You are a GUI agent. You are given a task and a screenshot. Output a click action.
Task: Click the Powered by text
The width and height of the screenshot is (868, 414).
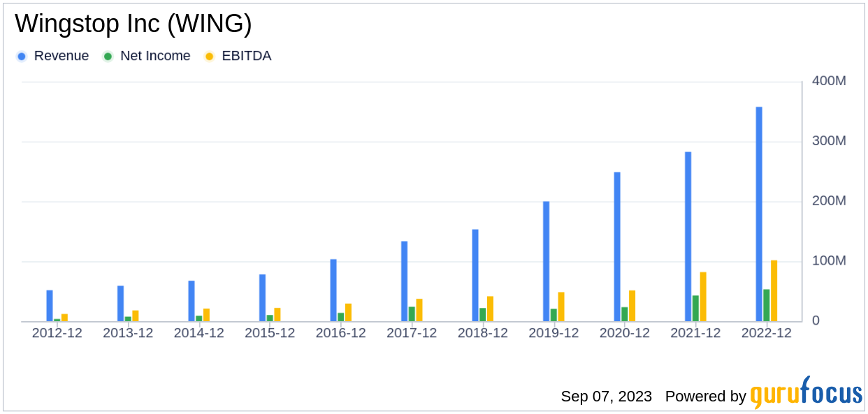[x=706, y=397]
